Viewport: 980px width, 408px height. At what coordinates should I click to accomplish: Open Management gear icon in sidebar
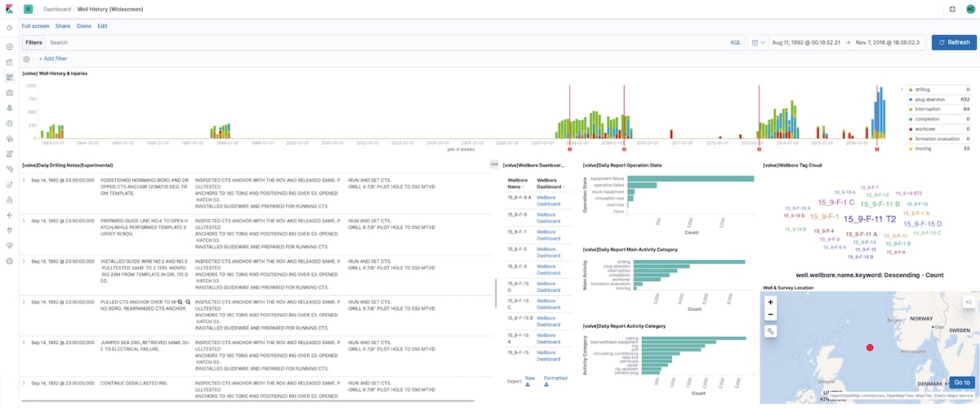[9, 261]
